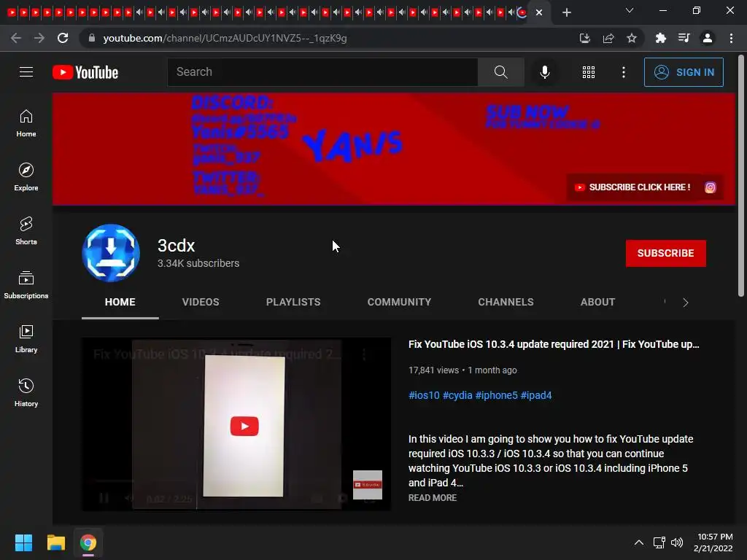The image size is (747, 560).
Task: Click Chrome icon in taskbar
Action: [88, 542]
